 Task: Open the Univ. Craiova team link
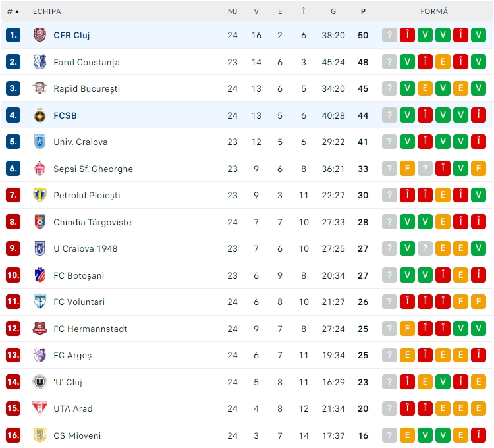(80, 142)
